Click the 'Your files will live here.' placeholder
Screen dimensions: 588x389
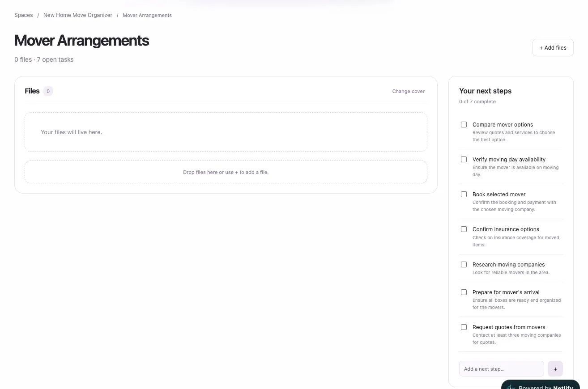(x=71, y=132)
